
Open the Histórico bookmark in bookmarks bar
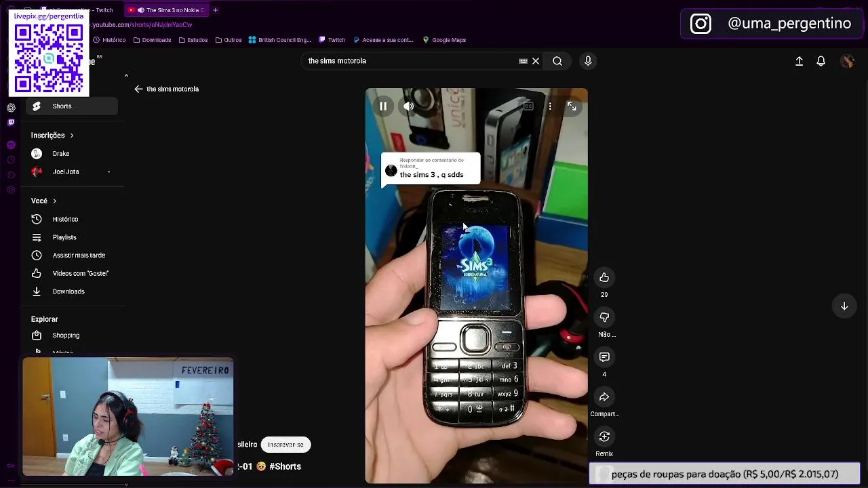(x=109, y=40)
